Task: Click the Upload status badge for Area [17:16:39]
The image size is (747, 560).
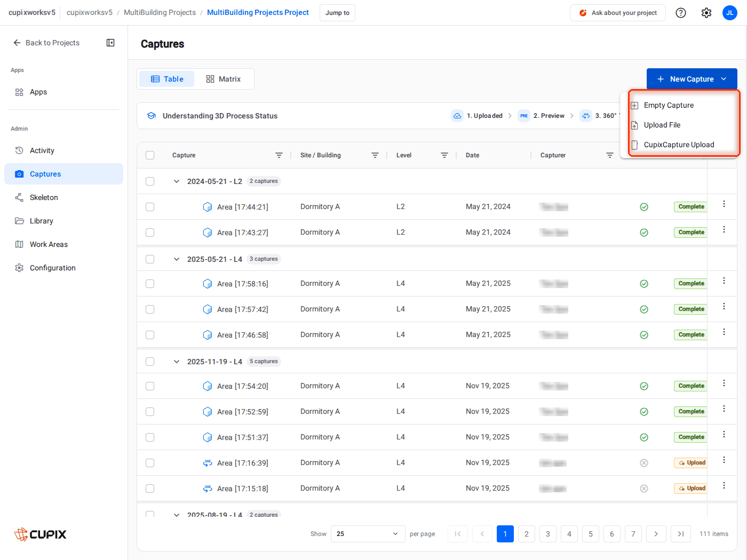Action: 692,463
